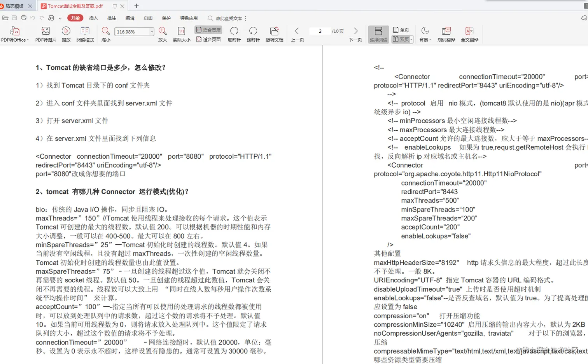Viewport: 588px width, 364px height.
Task: Start slideshow with 播放 button
Action: pos(66,34)
